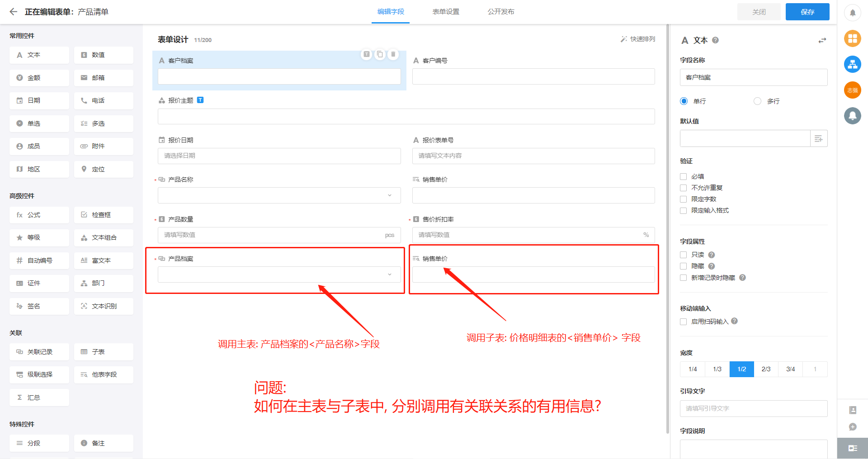
Task: Switch to the 公开发布 tab
Action: (x=501, y=12)
